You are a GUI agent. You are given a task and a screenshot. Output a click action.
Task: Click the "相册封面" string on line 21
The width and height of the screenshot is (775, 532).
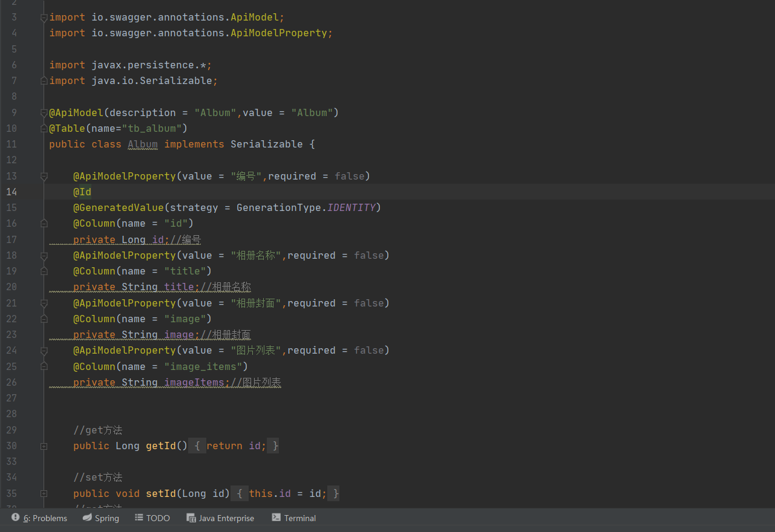(256, 303)
